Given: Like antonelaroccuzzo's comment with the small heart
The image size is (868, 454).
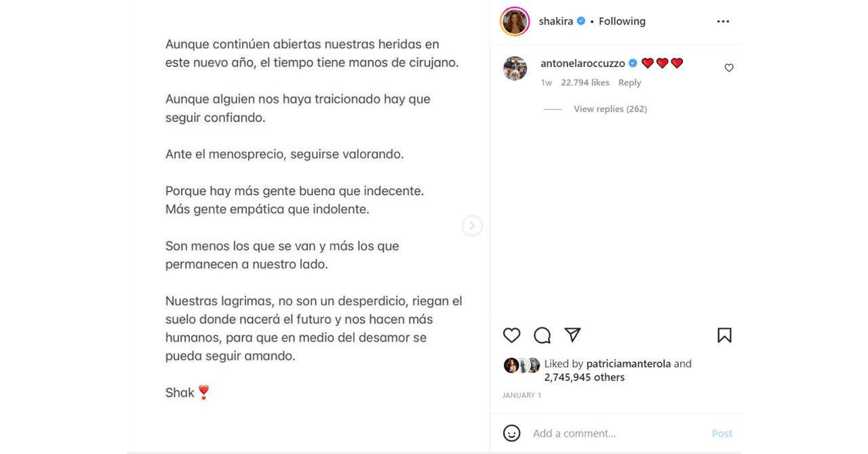Looking at the screenshot, I should pyautogui.click(x=728, y=68).
